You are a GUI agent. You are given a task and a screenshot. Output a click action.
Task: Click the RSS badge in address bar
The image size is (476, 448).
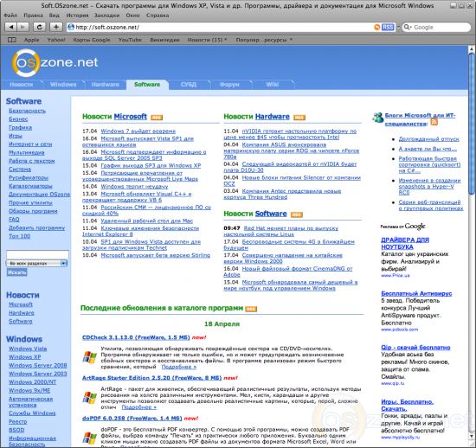tap(388, 27)
